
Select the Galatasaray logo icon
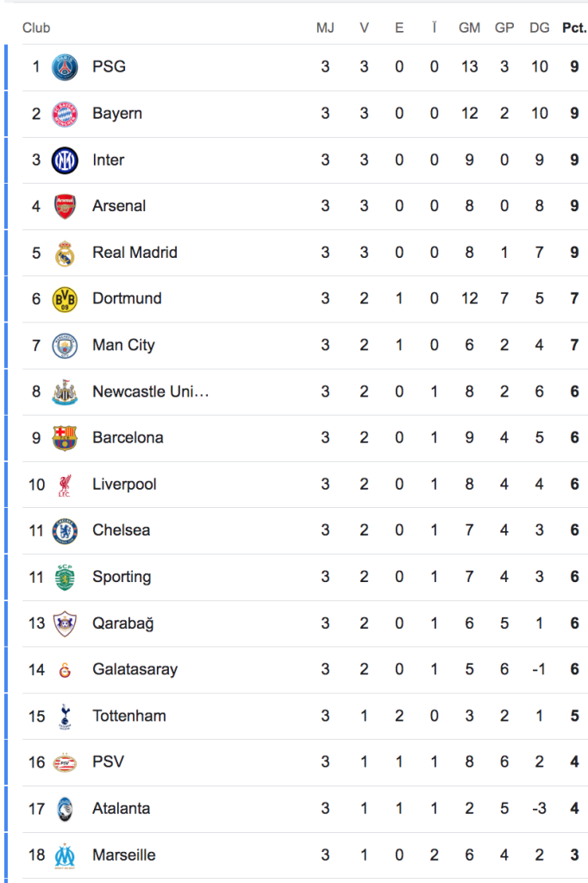click(65, 670)
